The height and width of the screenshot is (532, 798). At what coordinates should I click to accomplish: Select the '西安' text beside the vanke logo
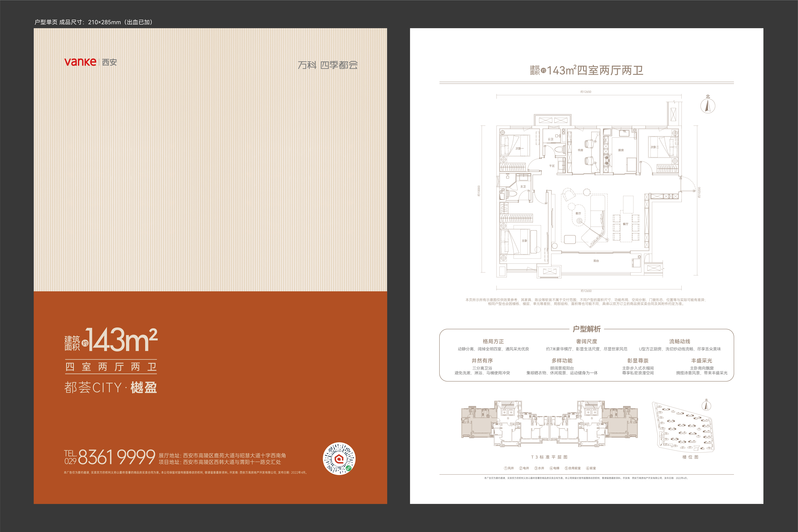109,62
